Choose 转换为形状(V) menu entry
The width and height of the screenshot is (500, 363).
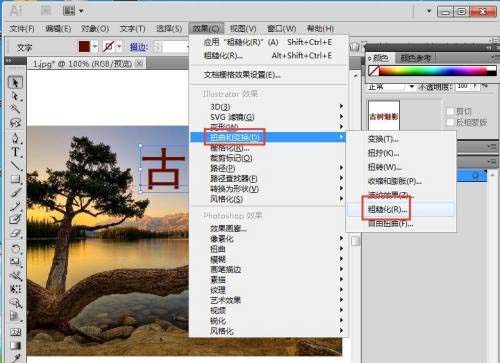[234, 189]
